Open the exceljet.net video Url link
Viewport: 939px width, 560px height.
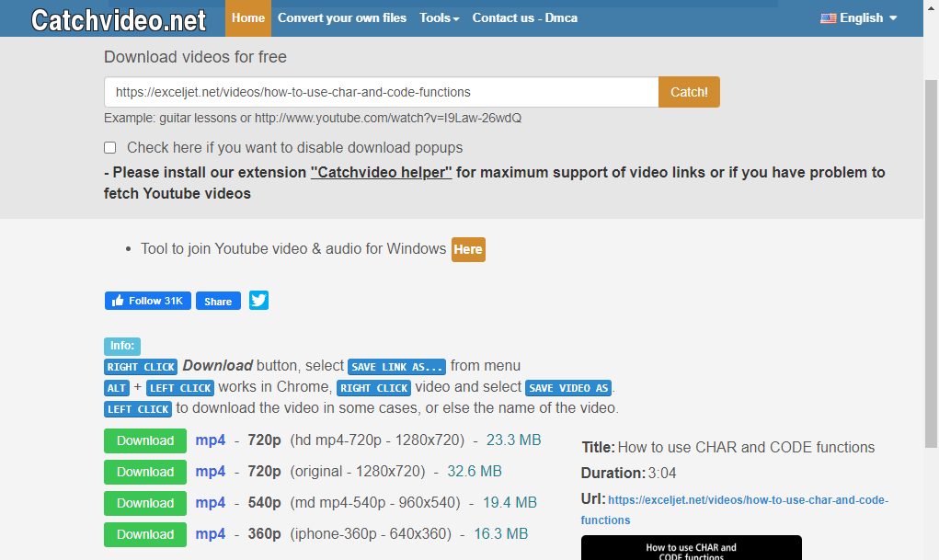pyautogui.click(x=747, y=500)
